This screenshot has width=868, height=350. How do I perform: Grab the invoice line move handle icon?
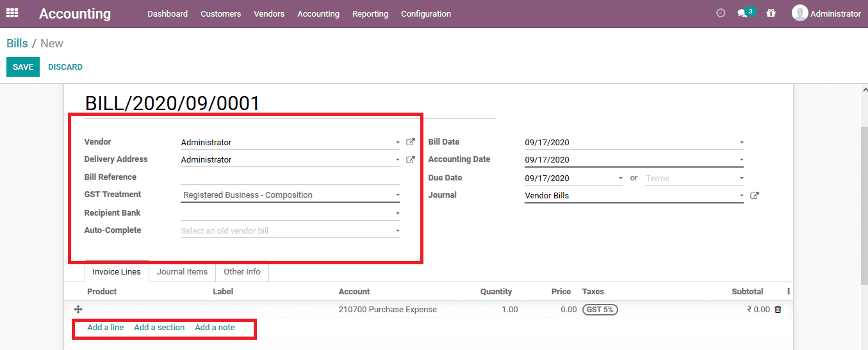point(78,310)
